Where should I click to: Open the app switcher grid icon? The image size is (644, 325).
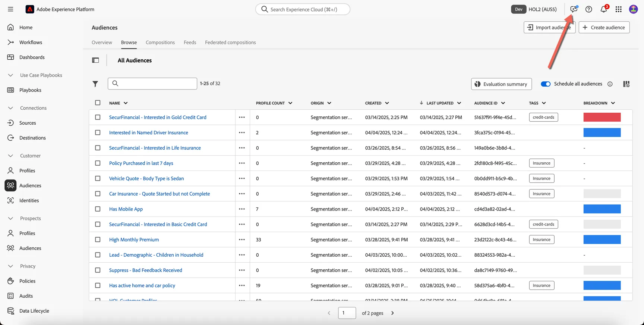(x=619, y=9)
